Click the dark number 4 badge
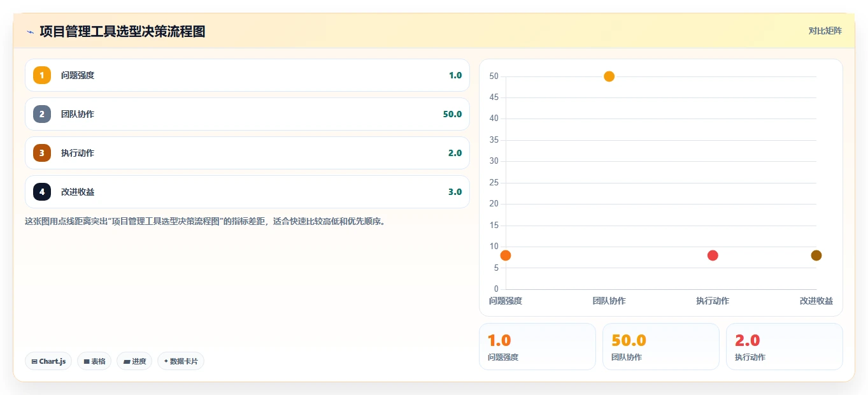 click(x=42, y=192)
